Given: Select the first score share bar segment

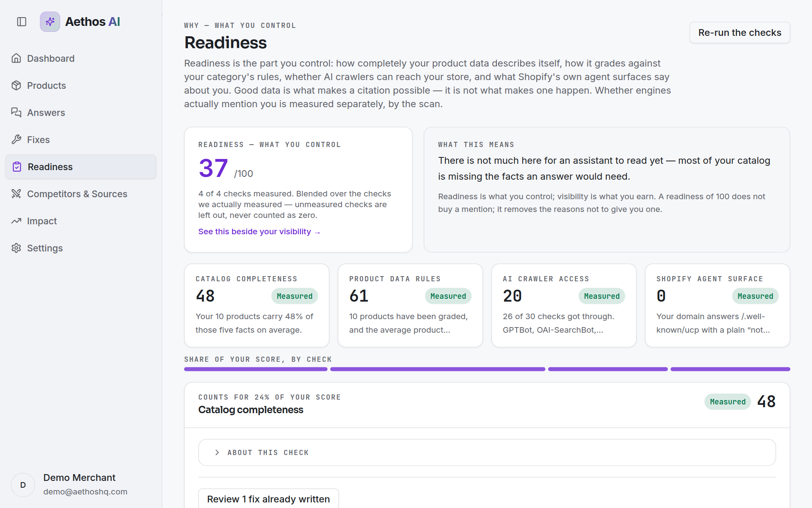Looking at the screenshot, I should 256,369.
